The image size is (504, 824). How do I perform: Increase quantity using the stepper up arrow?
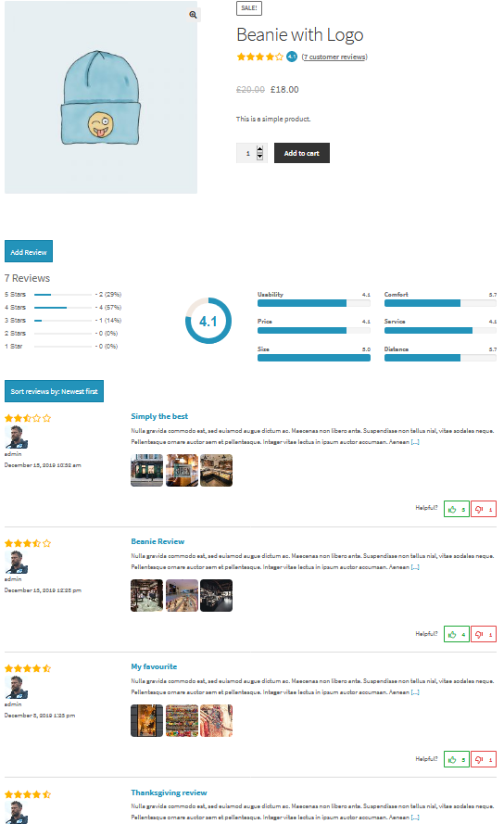(x=259, y=150)
